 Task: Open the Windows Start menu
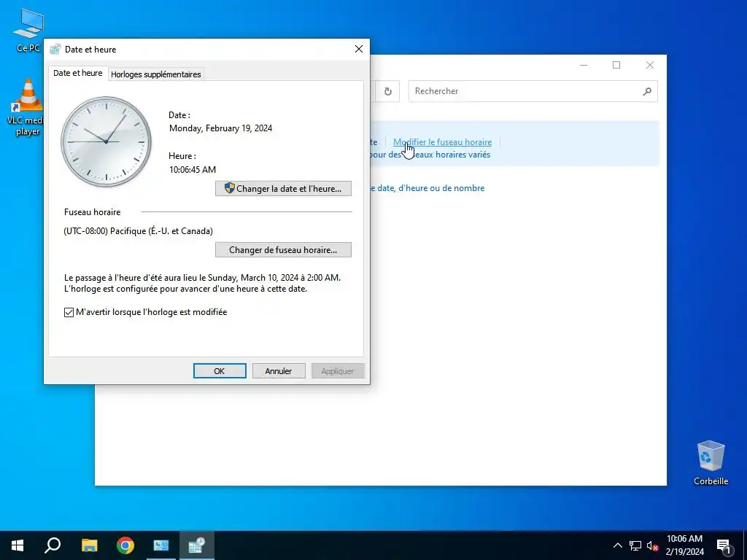coord(18,545)
